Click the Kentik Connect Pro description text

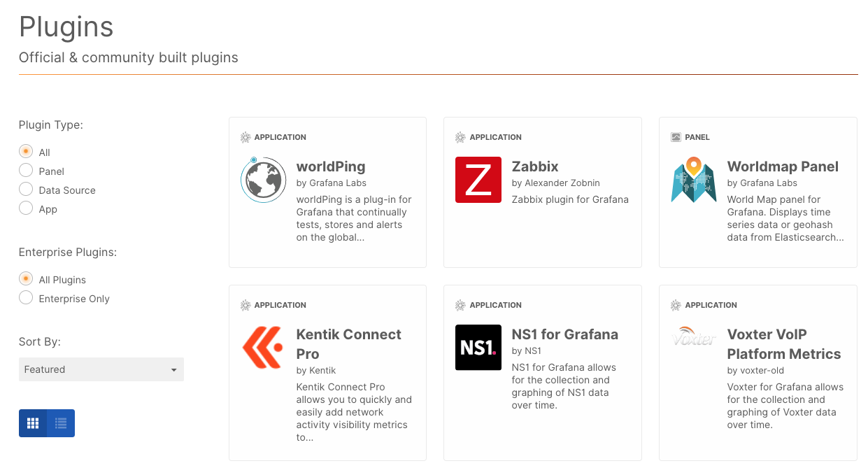tap(354, 412)
